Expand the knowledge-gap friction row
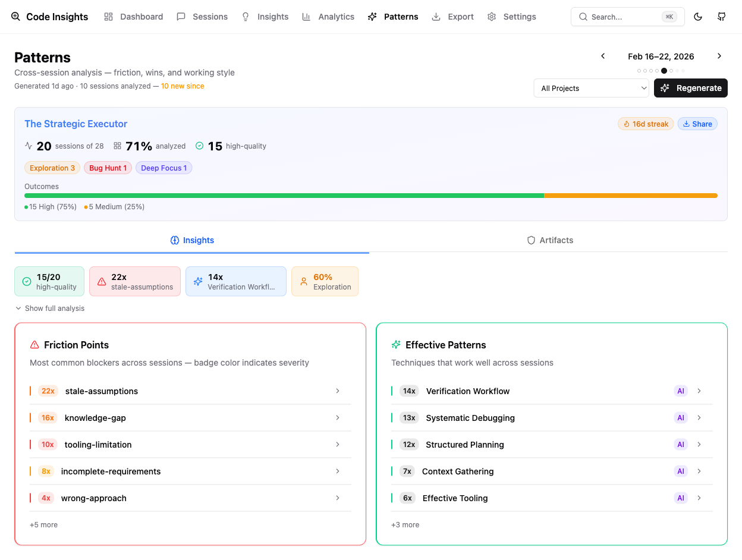 point(190,417)
